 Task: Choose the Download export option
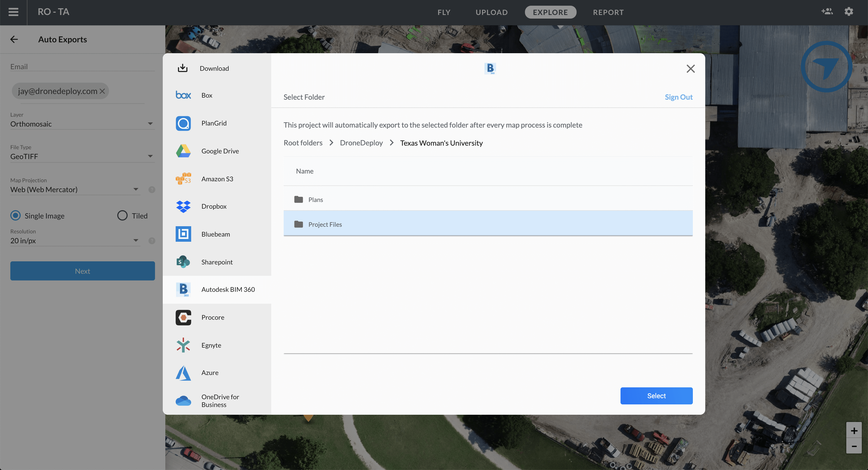217,68
